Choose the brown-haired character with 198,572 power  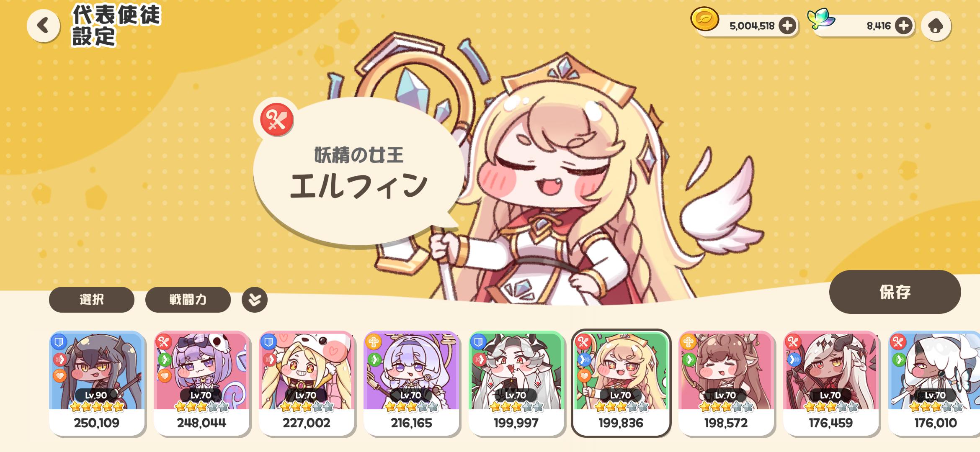click(726, 383)
